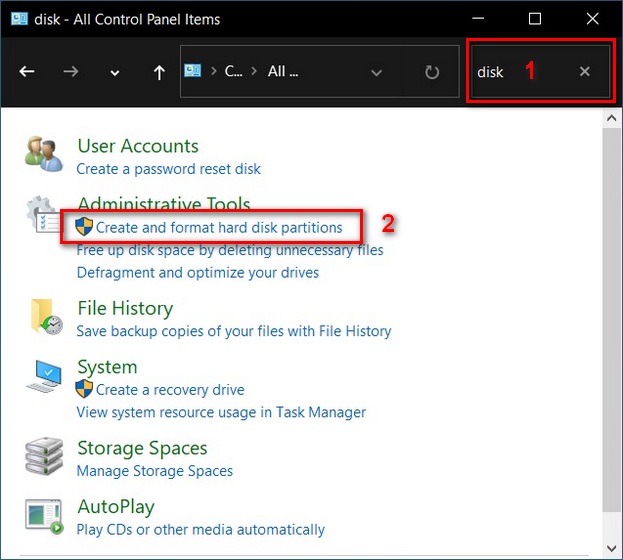Click the scrollbar up arrow
This screenshot has width=623, height=560.
[x=611, y=118]
